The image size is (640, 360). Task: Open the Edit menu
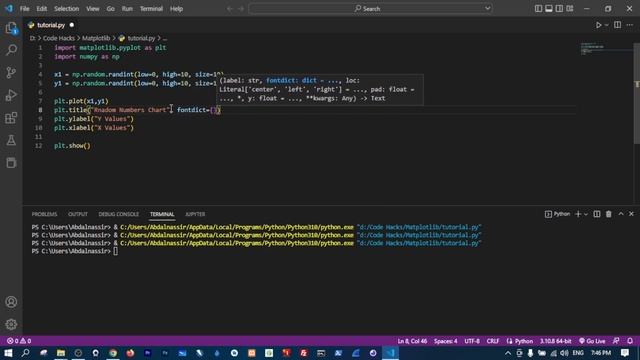(x=42, y=9)
